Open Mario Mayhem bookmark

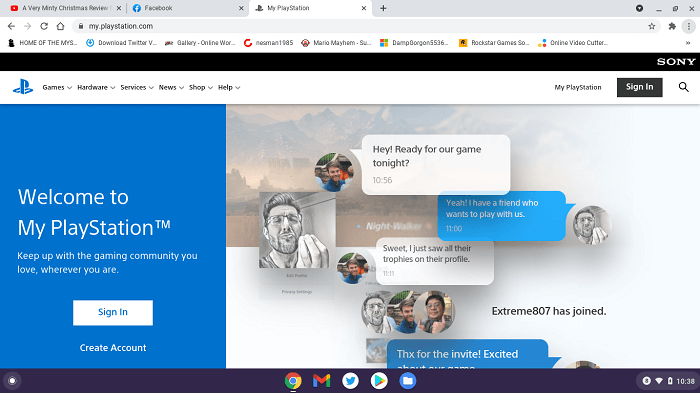click(336, 43)
